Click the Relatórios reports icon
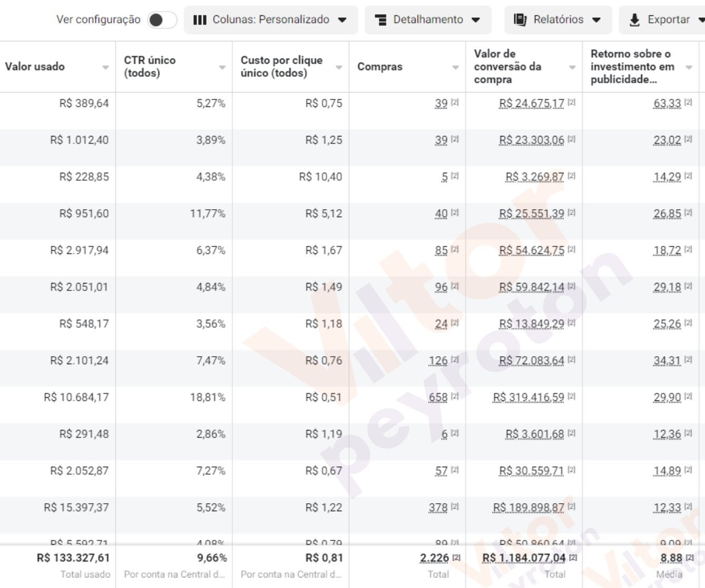 pyautogui.click(x=520, y=20)
